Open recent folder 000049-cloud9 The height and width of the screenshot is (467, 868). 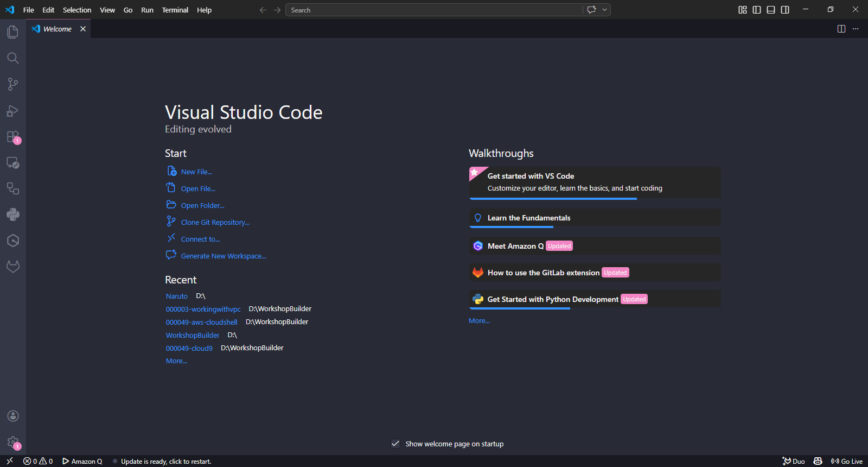189,348
